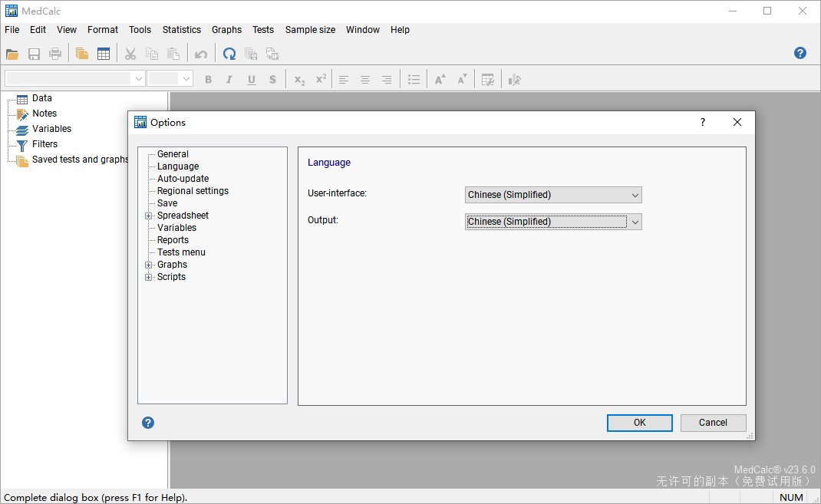Expand the Spreadsheet tree node
Viewport: 821px width, 504px height.
pos(148,216)
